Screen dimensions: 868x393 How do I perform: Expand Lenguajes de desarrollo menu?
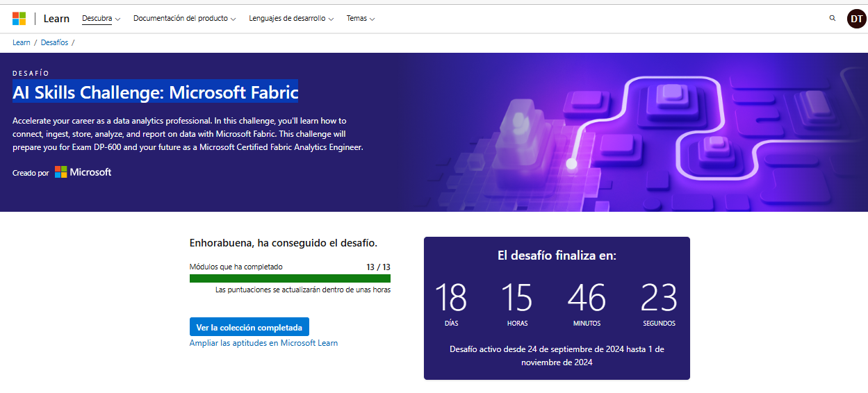[x=291, y=19]
